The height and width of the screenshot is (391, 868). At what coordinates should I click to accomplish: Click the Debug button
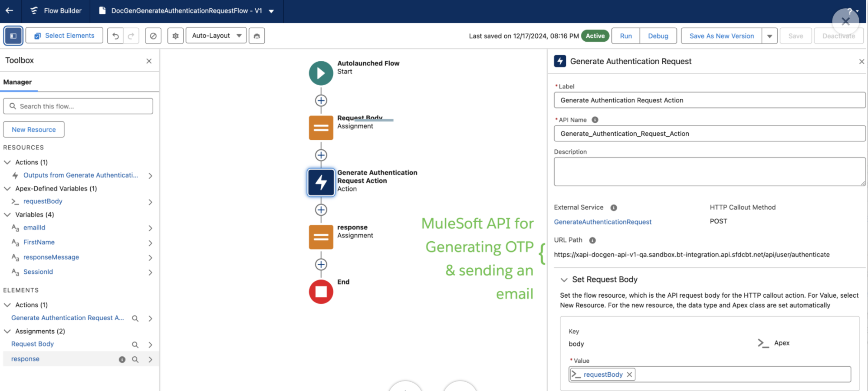[658, 36]
